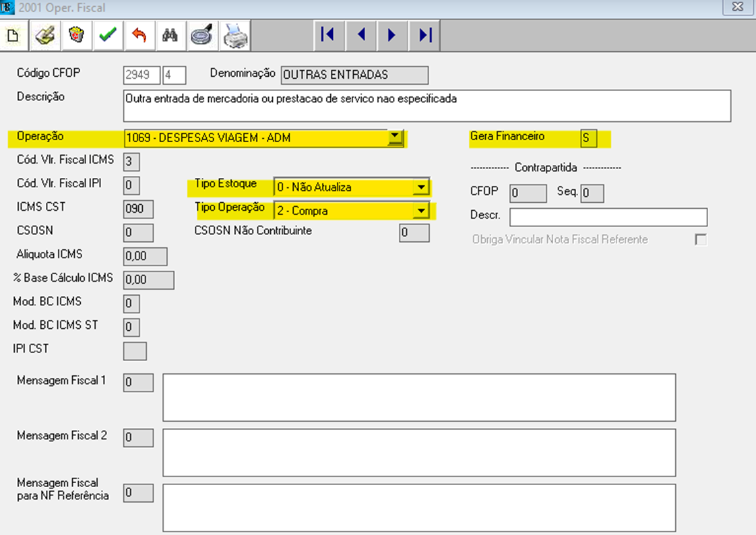Click the Mensagem Fiscal para NF Referência code field
Image resolution: width=756 pixels, height=535 pixels.
click(138, 493)
